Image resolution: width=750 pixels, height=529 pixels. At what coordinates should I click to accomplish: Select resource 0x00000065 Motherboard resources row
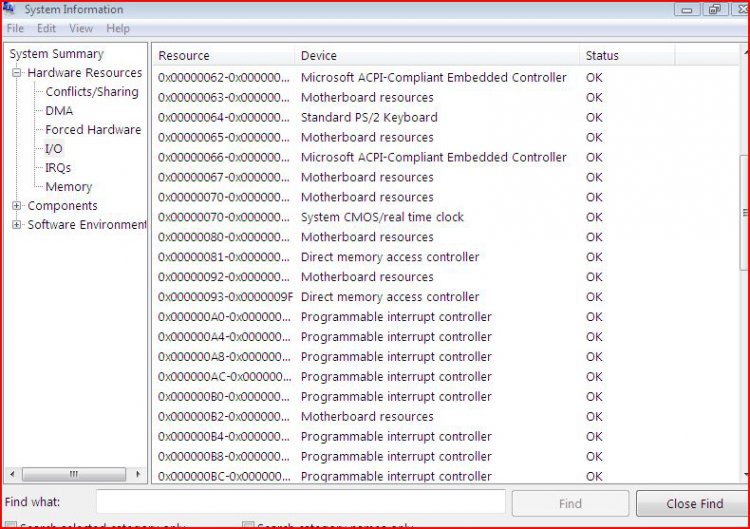pos(380,138)
